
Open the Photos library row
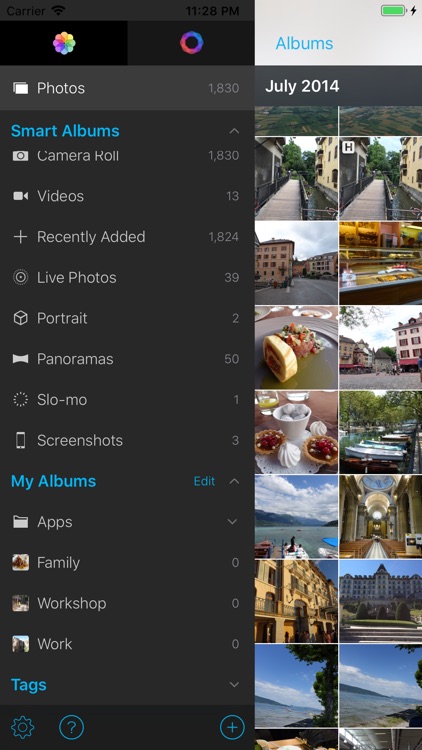point(127,88)
